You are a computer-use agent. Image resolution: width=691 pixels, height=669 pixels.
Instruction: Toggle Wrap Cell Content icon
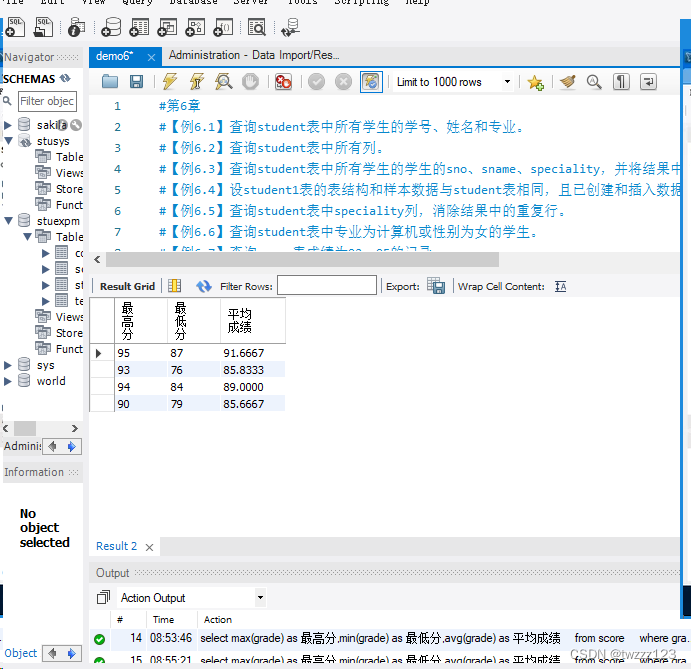pyautogui.click(x=561, y=286)
